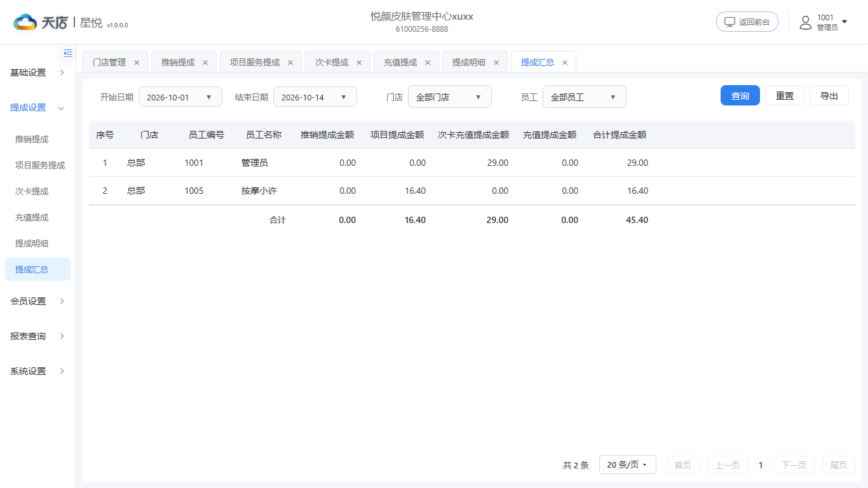Screen dimensions: 868x488
Task: Close the 门店管理 tab
Action: click(x=137, y=62)
